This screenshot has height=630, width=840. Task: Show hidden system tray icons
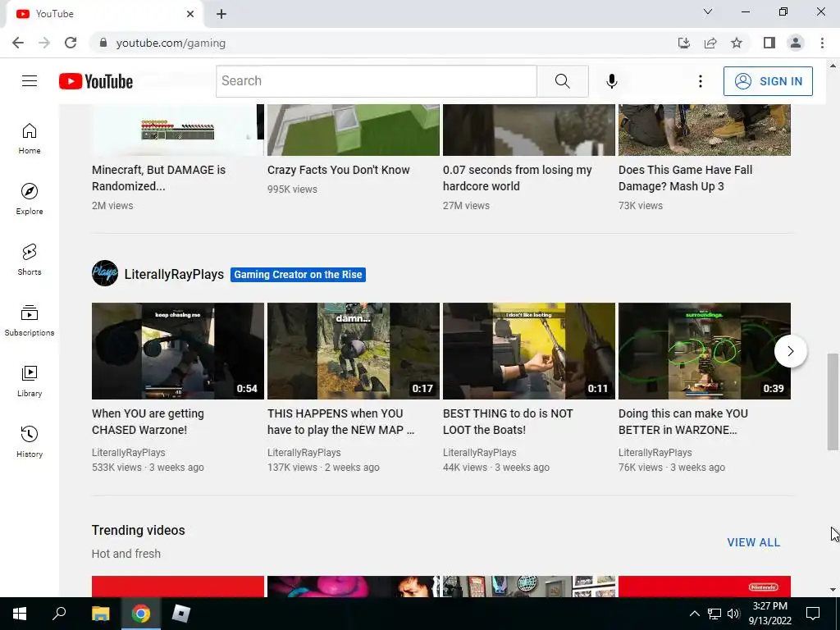click(694, 614)
